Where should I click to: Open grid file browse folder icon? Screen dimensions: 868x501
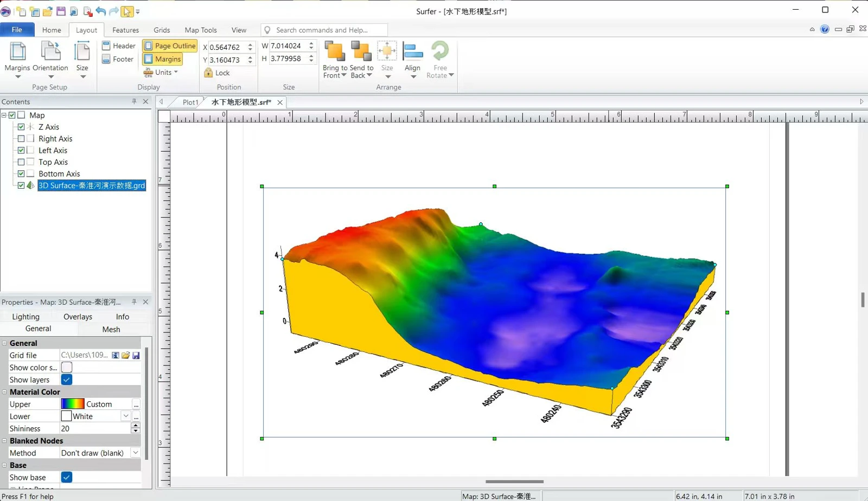click(126, 355)
